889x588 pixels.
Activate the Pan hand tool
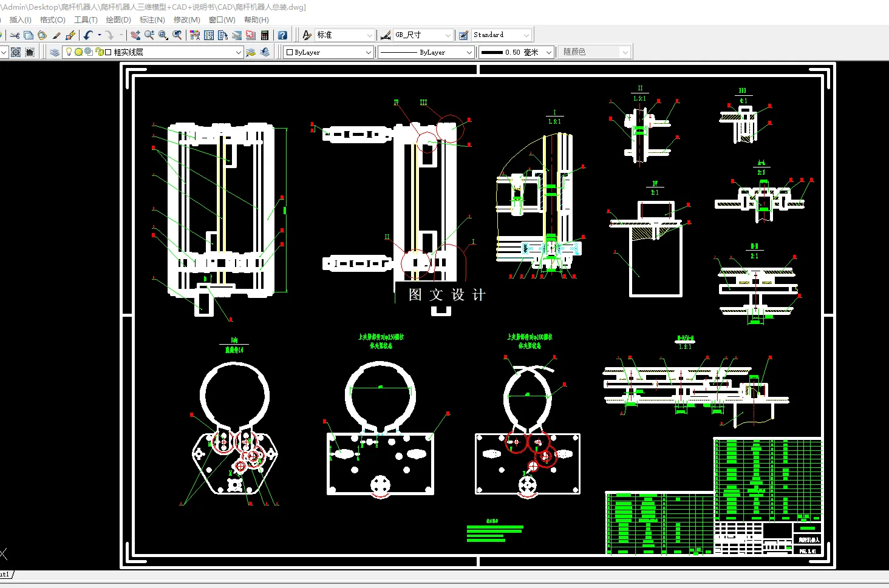tap(135, 35)
